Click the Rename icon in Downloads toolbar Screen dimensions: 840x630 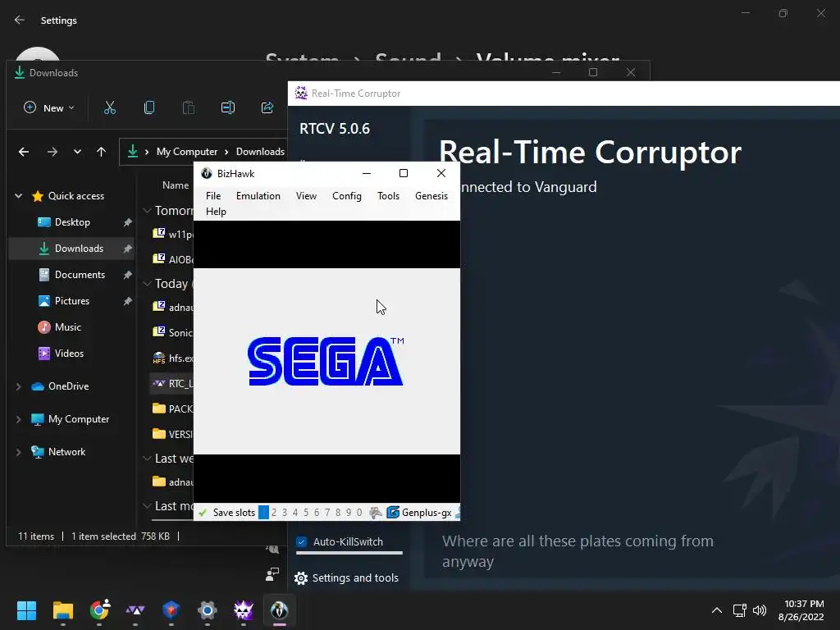[x=228, y=107]
